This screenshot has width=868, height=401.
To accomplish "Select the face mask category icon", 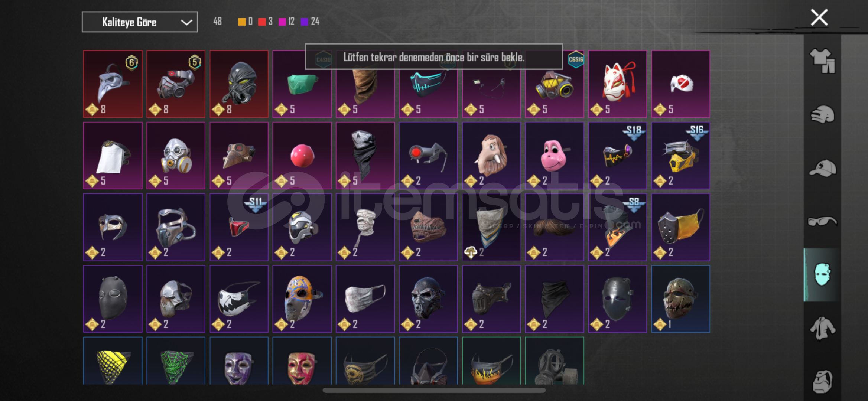I will tap(822, 275).
